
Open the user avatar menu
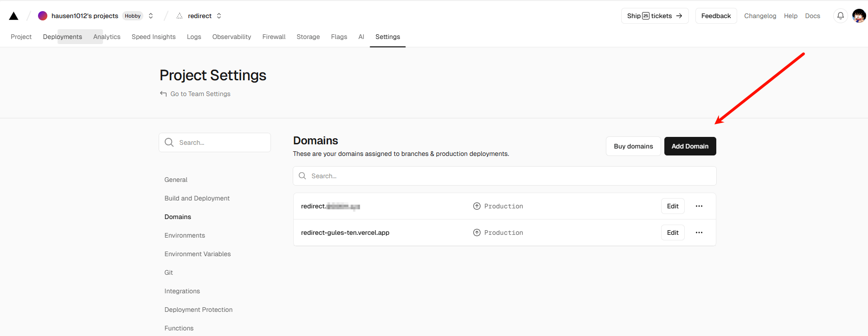[x=859, y=16]
